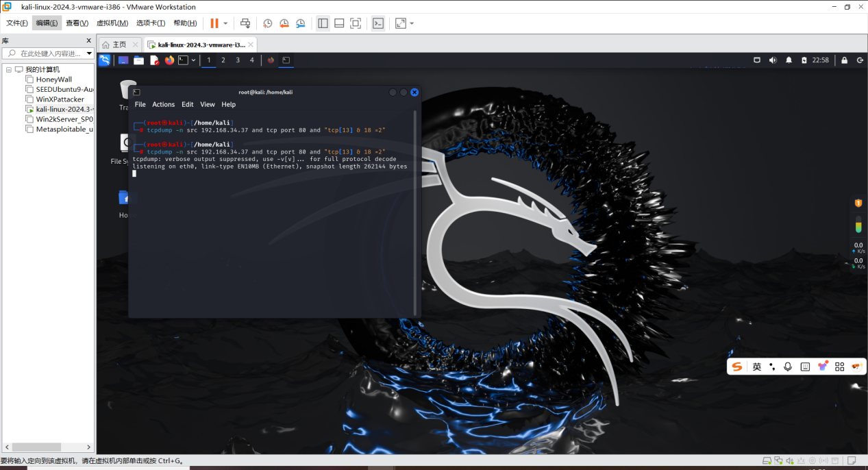Click the 22:58 clock in Kali panel
Screen dimensions: 868x470
[x=821, y=60]
